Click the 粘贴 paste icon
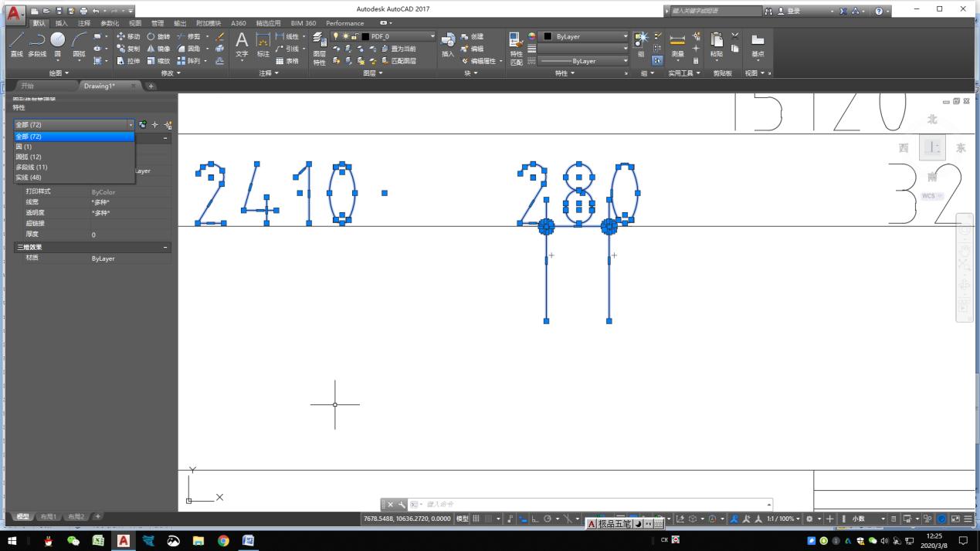The height and width of the screenshot is (551, 980). coord(717,45)
